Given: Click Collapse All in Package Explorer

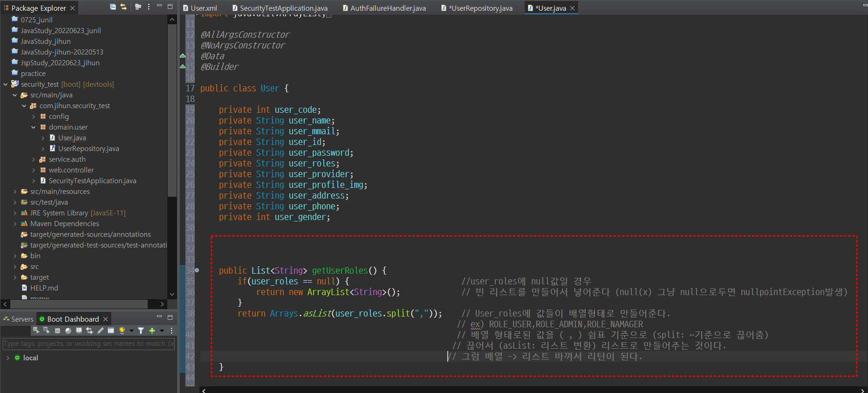Looking at the screenshot, I should [x=113, y=7].
